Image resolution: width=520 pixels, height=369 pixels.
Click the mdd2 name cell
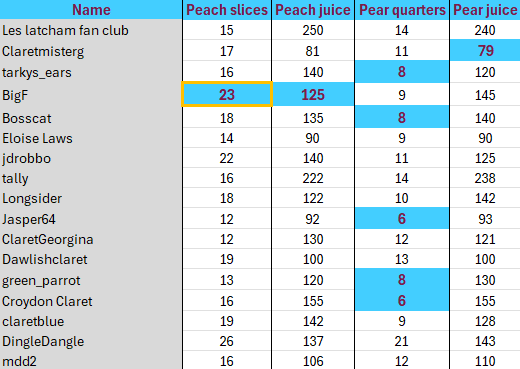click(x=91, y=361)
